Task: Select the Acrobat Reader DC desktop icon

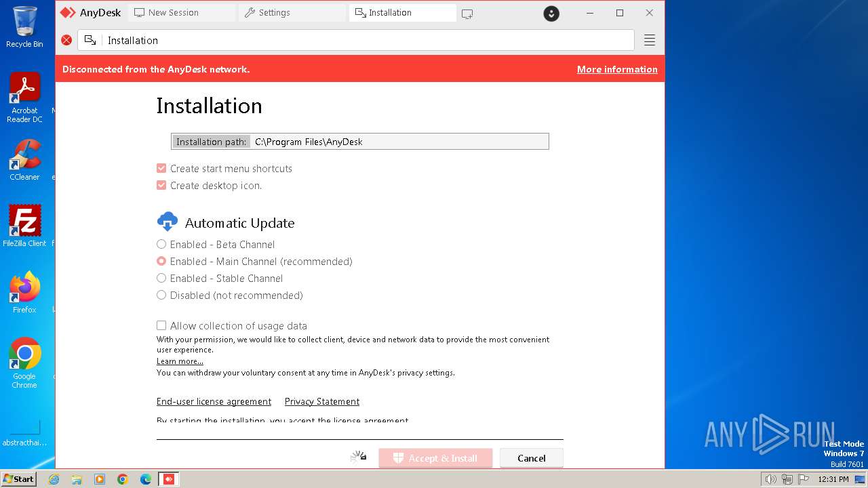Action: 24,98
